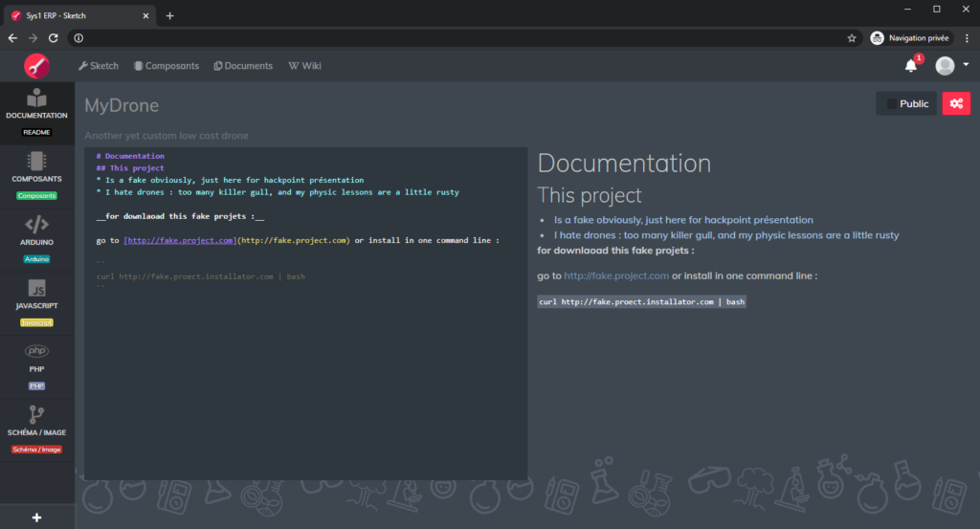The height and width of the screenshot is (529, 980).
Task: Follow the http://fake.project.com link in preview
Action: [x=615, y=276]
